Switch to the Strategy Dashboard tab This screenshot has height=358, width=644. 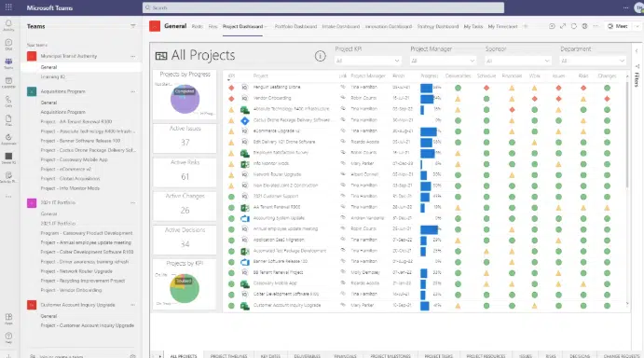(437, 26)
